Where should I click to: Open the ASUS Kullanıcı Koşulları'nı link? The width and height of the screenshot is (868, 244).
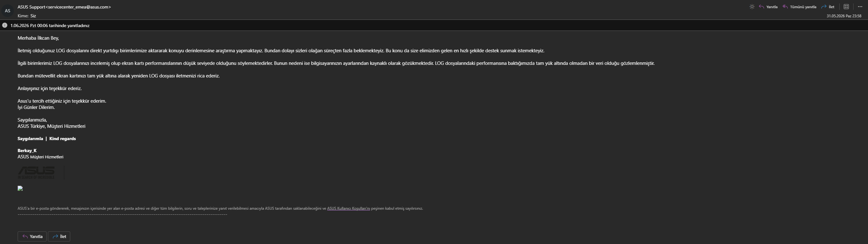click(x=348, y=208)
